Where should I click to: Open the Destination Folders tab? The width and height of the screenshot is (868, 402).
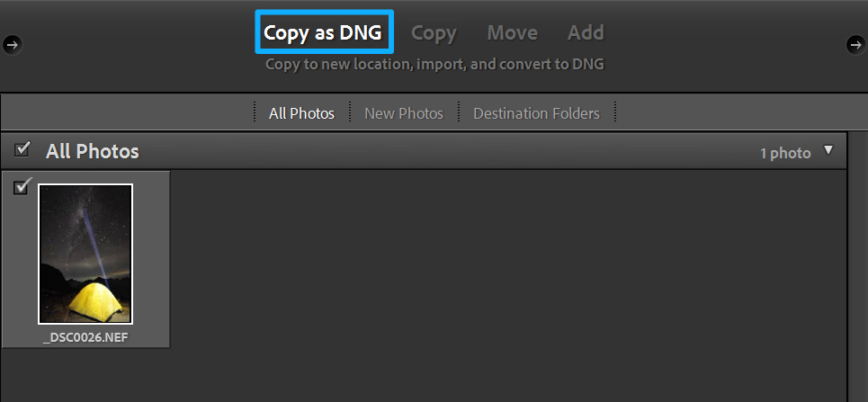(x=536, y=113)
